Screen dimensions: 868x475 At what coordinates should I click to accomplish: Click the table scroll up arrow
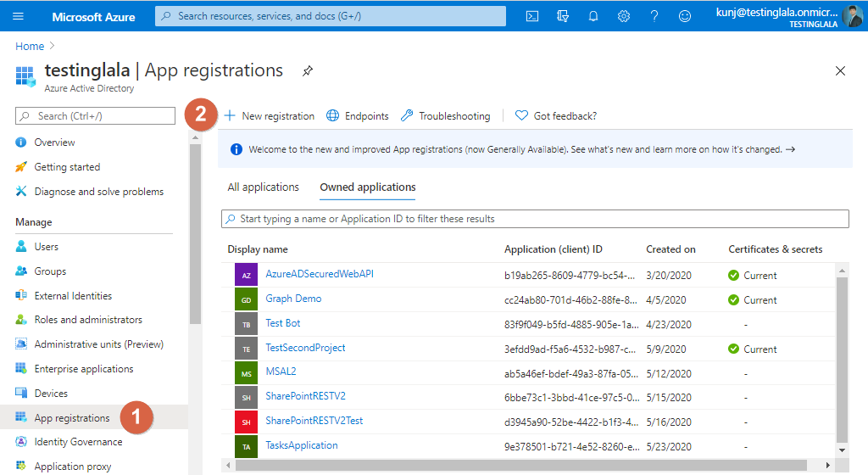(x=842, y=271)
